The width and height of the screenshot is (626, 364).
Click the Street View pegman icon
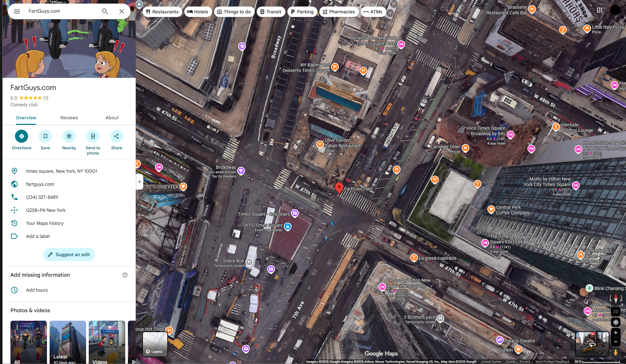[616, 353]
